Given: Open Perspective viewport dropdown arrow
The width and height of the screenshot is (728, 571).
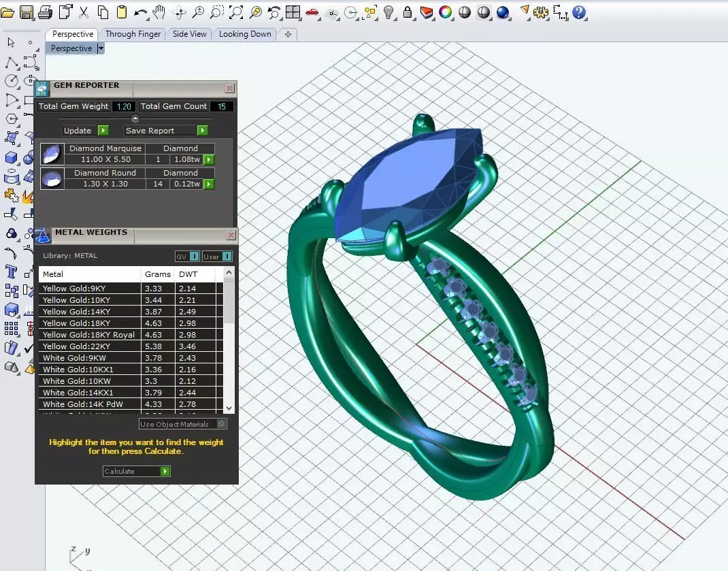Looking at the screenshot, I should (101, 48).
